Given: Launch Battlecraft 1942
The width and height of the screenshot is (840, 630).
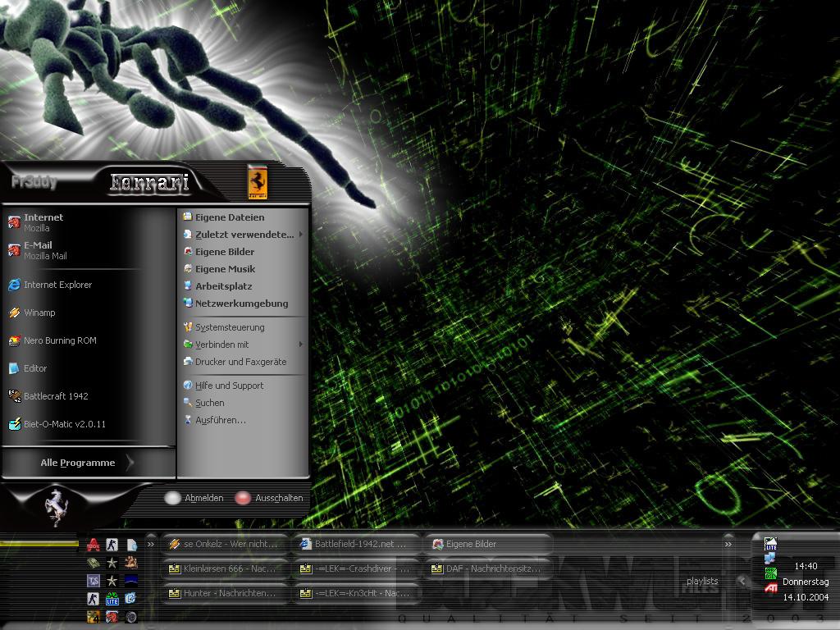Looking at the screenshot, I should [89, 396].
